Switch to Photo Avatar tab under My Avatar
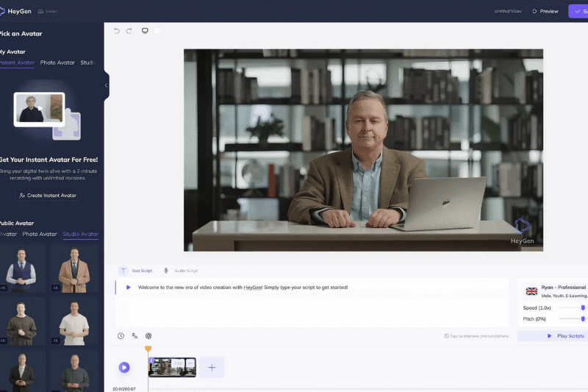The height and width of the screenshot is (392, 588). pyautogui.click(x=57, y=63)
